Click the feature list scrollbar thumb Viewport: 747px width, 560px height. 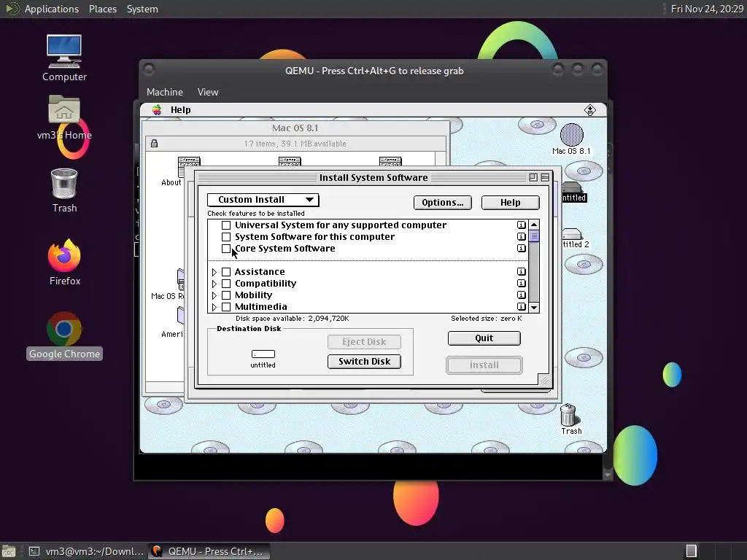(534, 236)
